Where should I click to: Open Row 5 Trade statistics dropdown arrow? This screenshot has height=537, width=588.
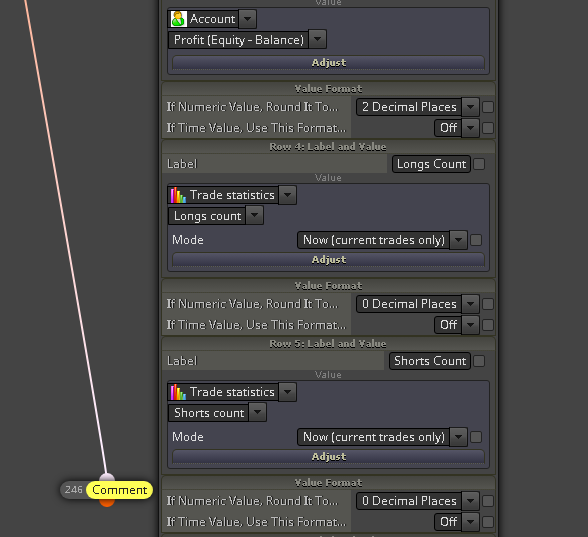tap(288, 392)
